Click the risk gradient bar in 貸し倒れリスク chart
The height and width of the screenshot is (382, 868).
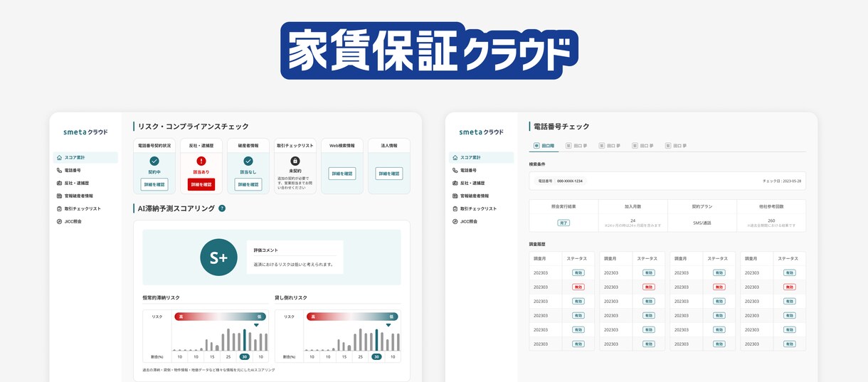click(x=351, y=317)
